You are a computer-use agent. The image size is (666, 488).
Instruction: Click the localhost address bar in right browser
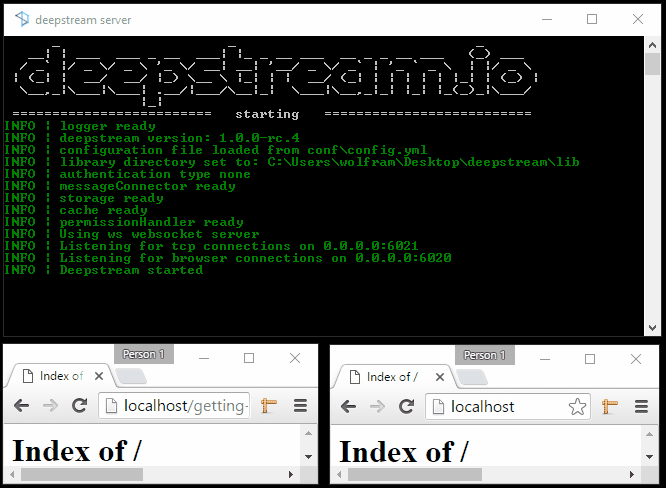(x=508, y=407)
